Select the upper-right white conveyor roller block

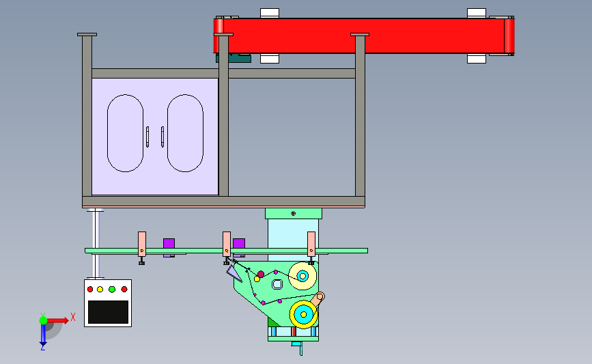pyautogui.click(x=477, y=13)
